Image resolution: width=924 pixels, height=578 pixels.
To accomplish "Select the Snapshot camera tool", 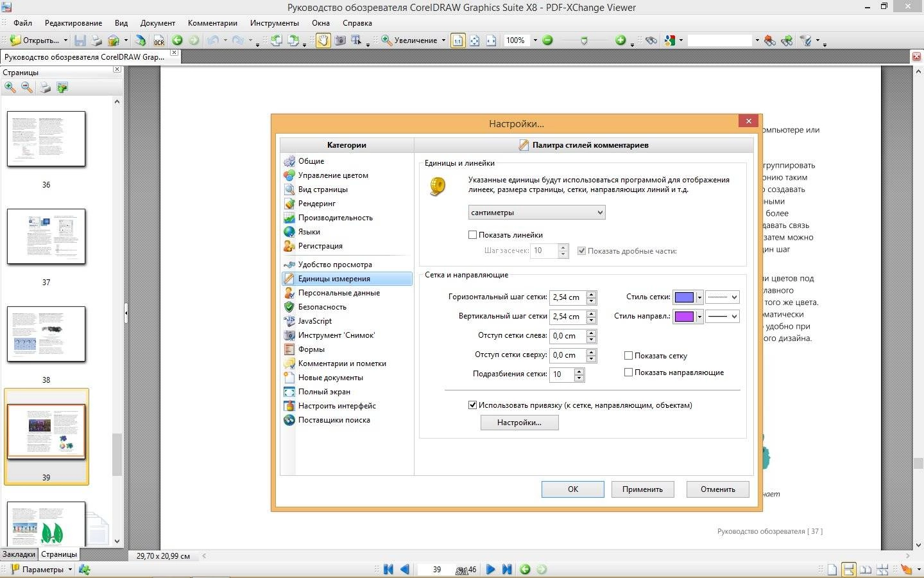I will pos(339,40).
